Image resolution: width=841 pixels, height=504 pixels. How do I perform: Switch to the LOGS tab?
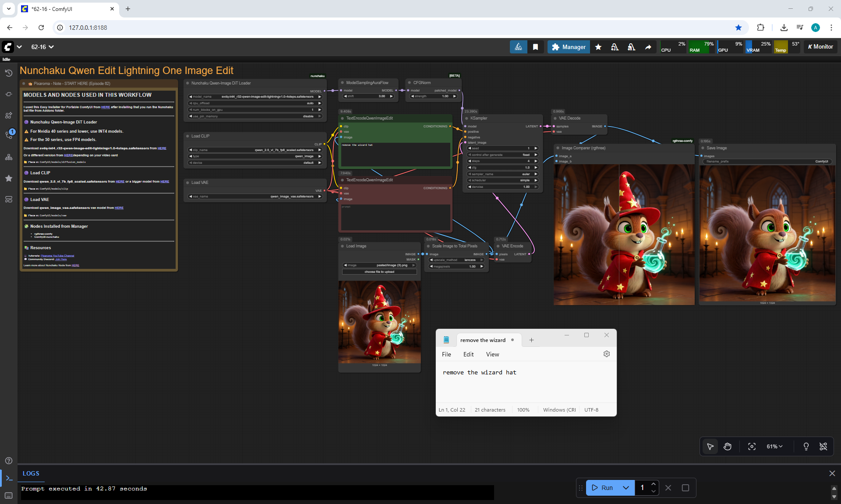tap(31, 473)
